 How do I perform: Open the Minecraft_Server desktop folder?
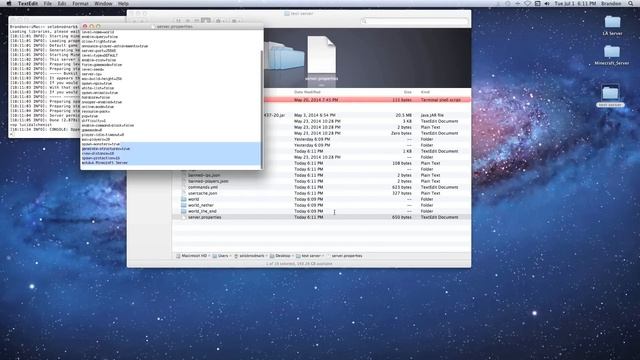click(611, 55)
